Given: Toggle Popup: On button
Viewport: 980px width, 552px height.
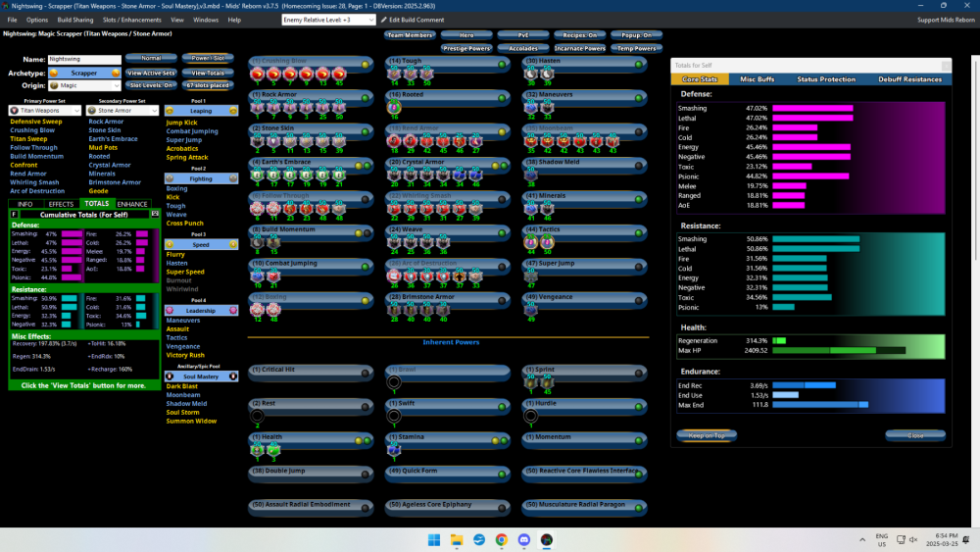Looking at the screenshot, I should [636, 35].
